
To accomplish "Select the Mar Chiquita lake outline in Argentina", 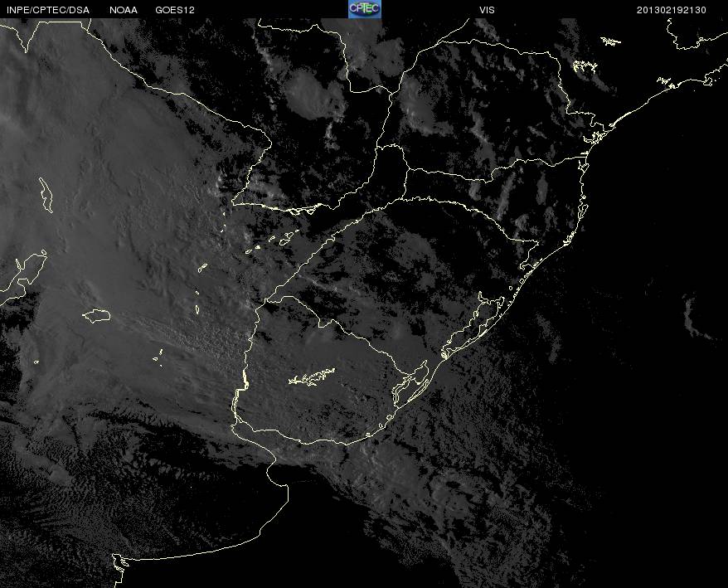I will pos(96,316).
